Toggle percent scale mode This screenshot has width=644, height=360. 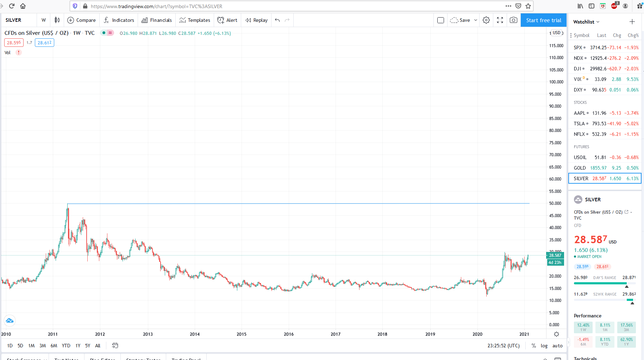534,346
